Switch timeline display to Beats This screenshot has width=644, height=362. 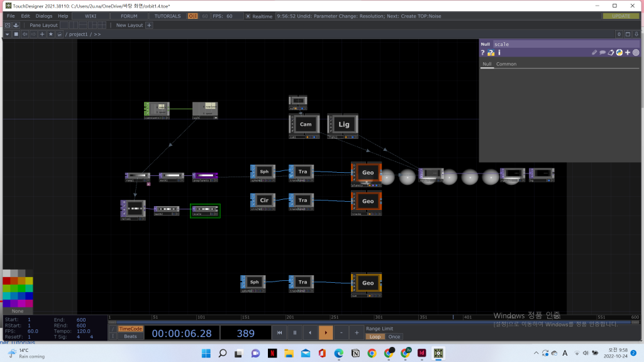click(x=130, y=336)
